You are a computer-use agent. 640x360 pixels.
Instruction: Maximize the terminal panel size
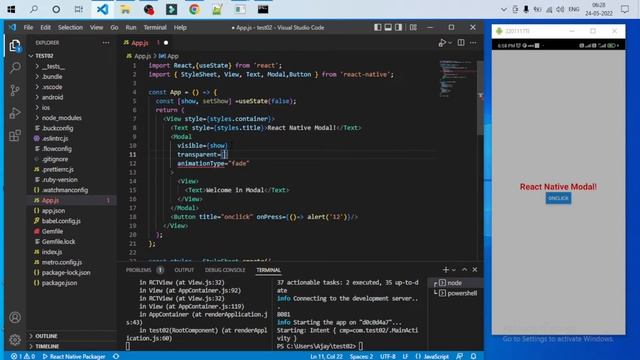(464, 269)
